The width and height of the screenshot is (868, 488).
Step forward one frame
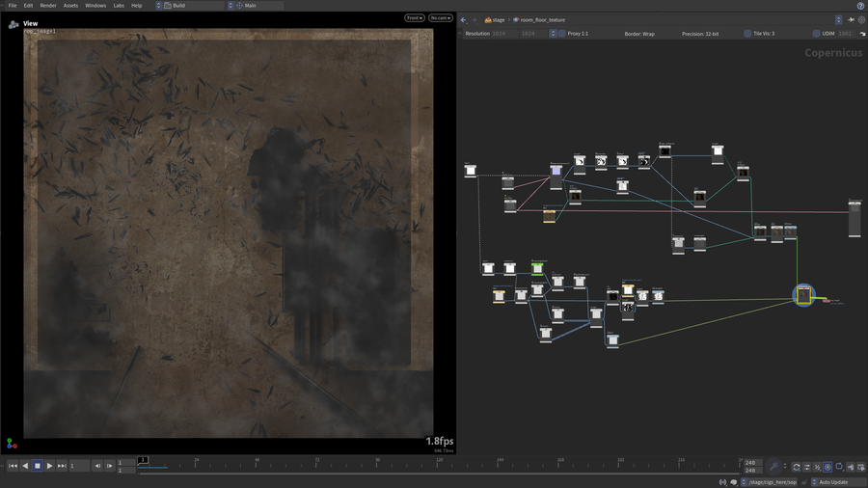(110, 466)
